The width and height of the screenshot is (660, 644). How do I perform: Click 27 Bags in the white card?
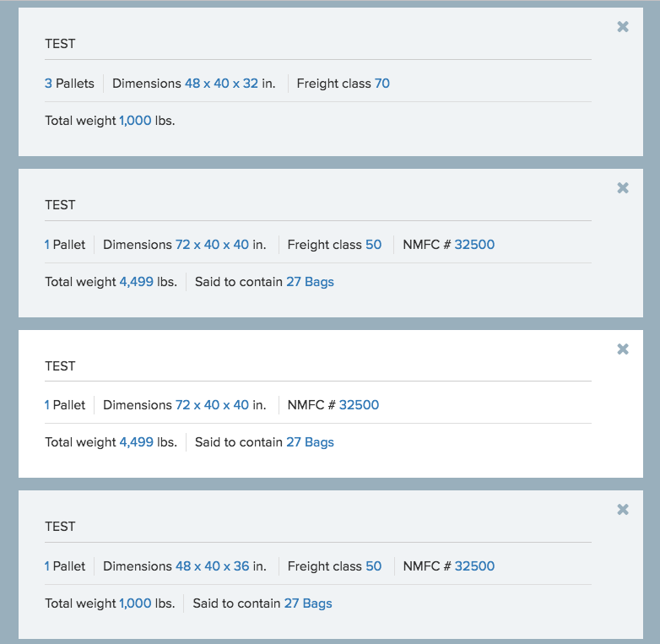pyautogui.click(x=311, y=442)
